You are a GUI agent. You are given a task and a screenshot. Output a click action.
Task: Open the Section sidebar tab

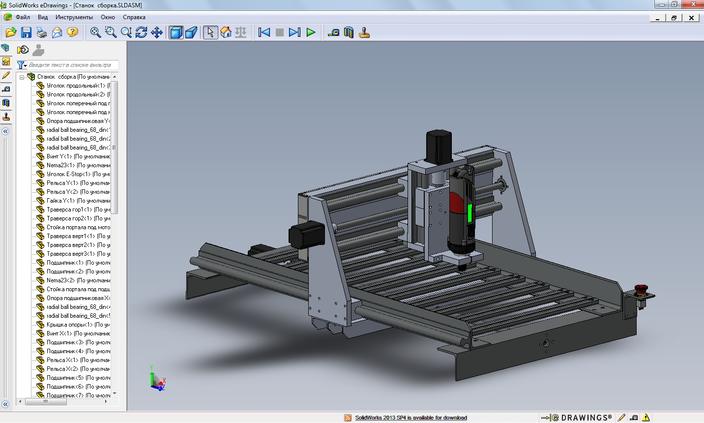pos(6,103)
